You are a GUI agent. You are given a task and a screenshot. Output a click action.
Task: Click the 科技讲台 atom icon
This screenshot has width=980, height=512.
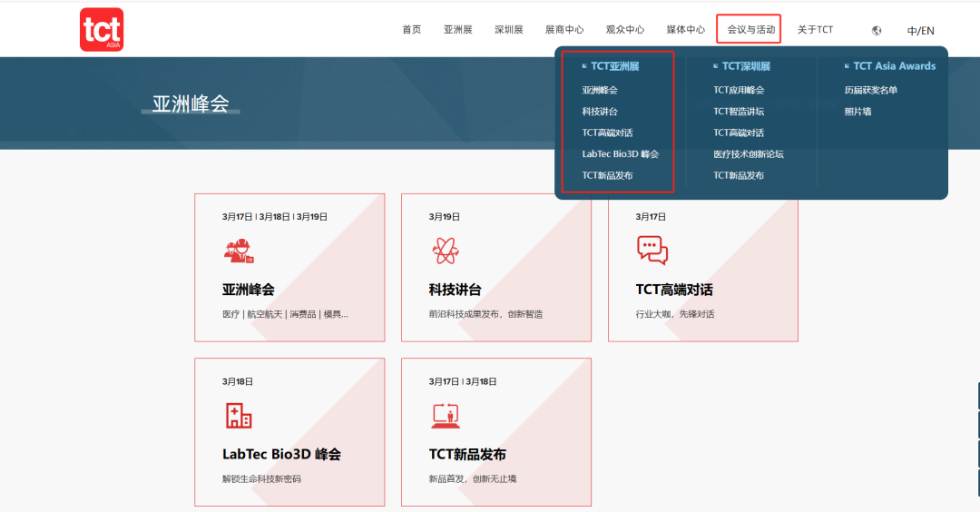(446, 251)
